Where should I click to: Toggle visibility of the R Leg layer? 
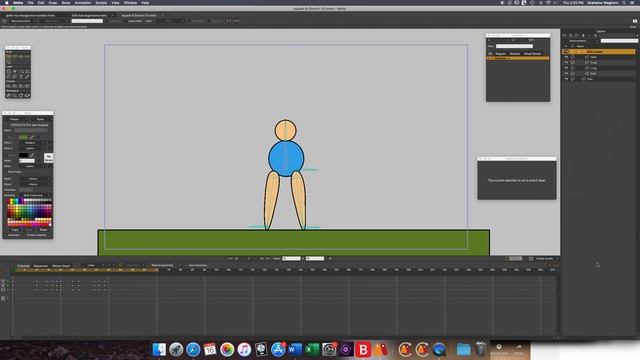click(566, 62)
